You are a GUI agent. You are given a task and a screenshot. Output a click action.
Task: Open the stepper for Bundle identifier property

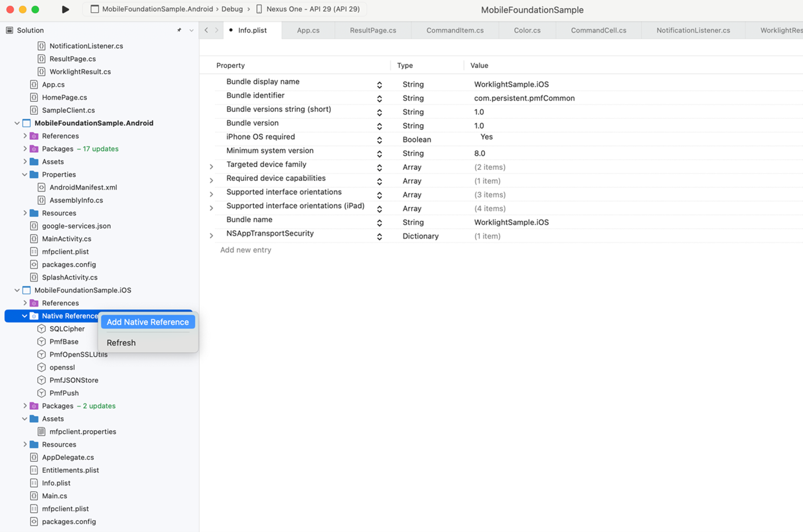tap(379, 98)
